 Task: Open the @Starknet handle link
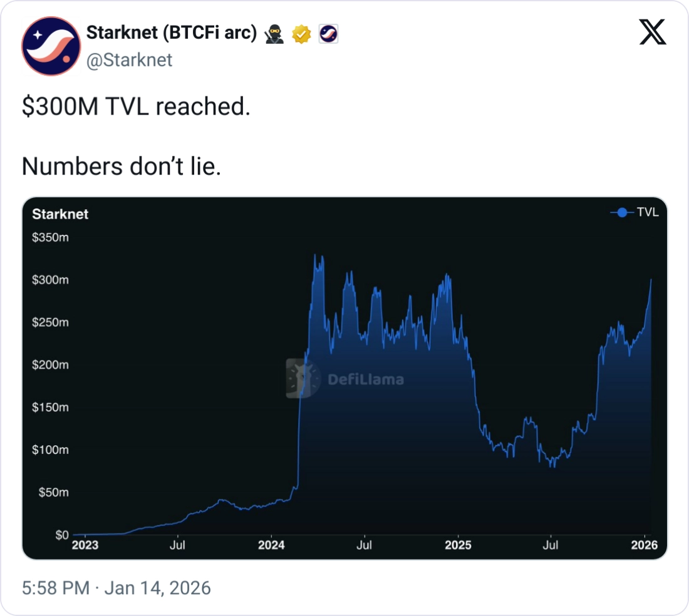click(x=129, y=60)
